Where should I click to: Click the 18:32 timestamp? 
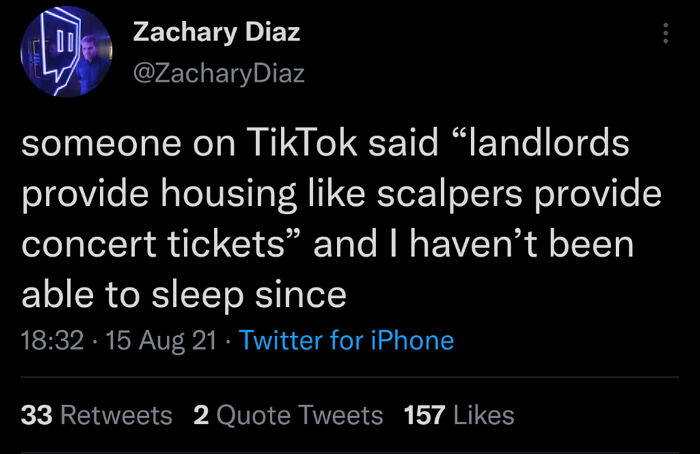pos(52,341)
